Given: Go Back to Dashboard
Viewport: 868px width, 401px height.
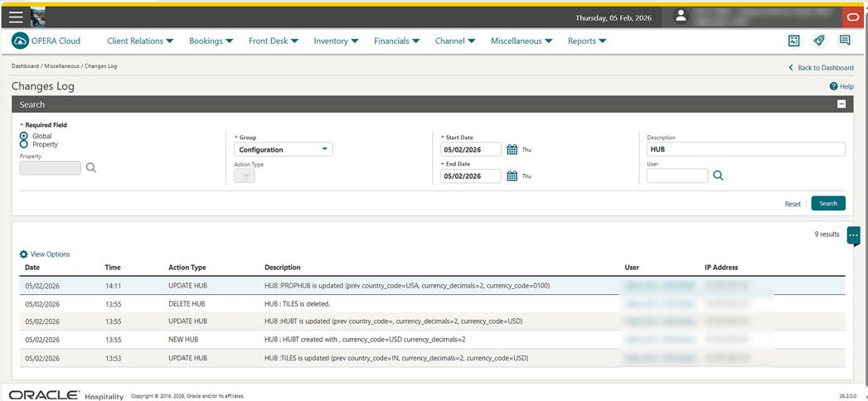Looking at the screenshot, I should [x=822, y=67].
